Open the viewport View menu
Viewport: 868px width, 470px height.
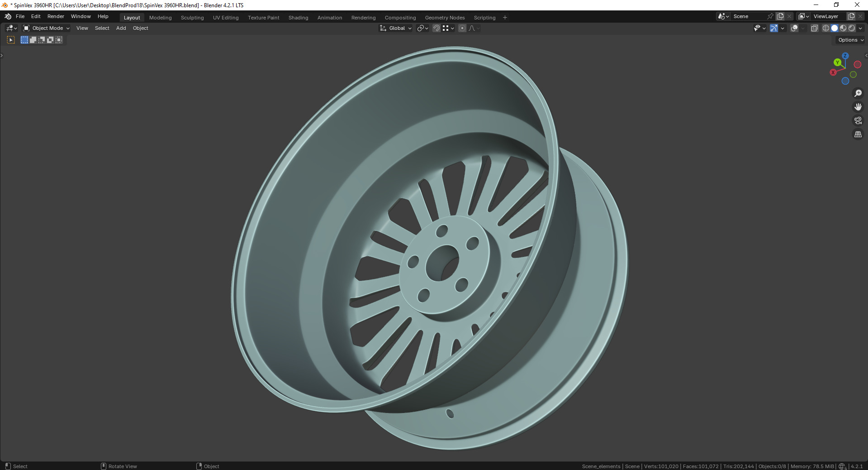click(x=82, y=28)
